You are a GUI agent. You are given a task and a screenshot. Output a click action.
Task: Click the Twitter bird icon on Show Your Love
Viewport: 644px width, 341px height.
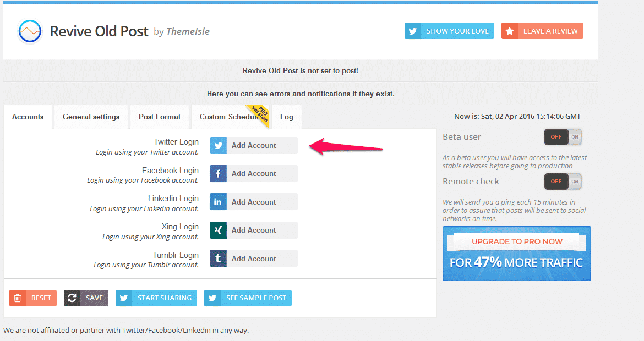413,31
